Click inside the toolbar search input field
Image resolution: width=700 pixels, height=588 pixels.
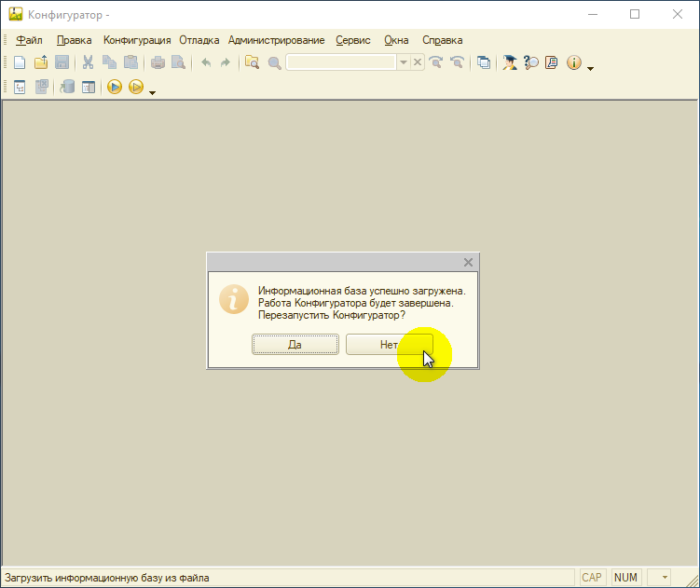pos(341,62)
